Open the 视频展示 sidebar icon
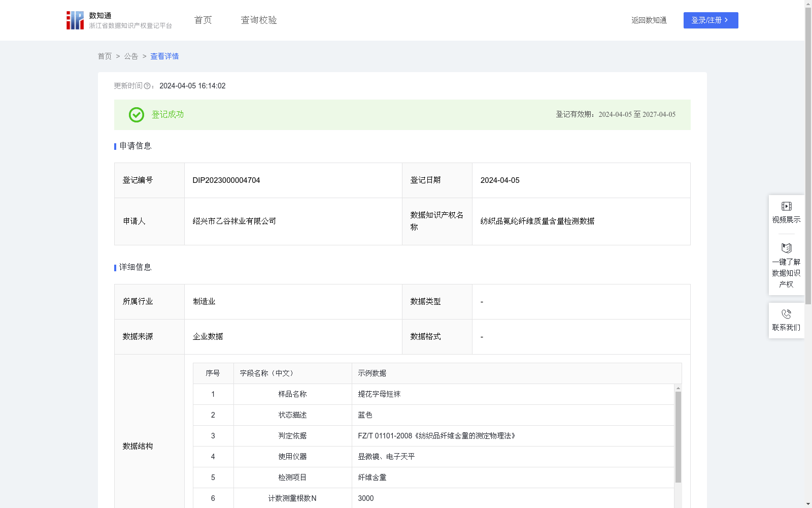This screenshot has height=508, width=812. point(786,206)
